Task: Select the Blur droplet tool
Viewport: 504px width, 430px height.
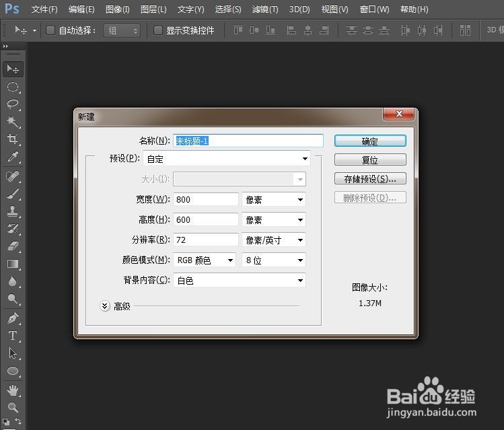Action: (x=13, y=281)
